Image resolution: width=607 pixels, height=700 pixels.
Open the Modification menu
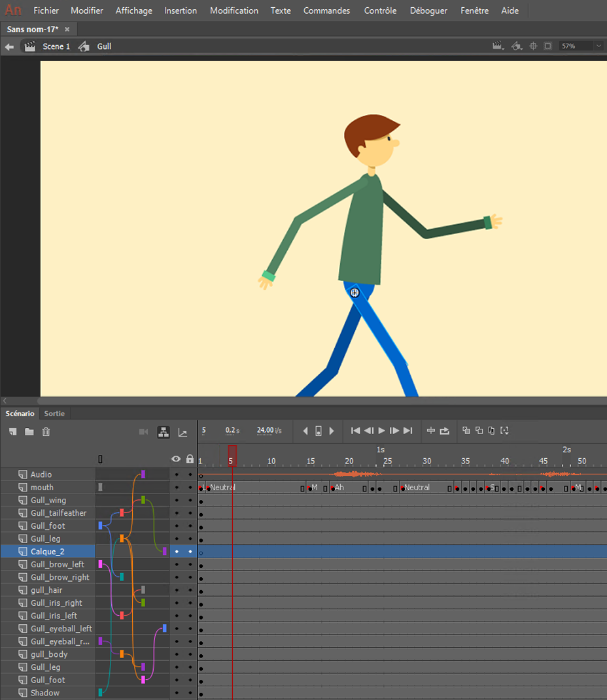pyautogui.click(x=234, y=10)
